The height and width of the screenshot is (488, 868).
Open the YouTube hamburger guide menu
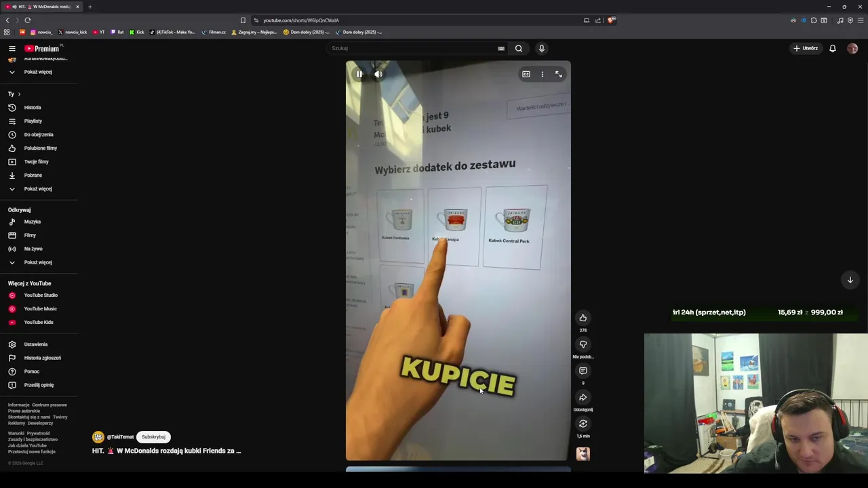(x=12, y=48)
